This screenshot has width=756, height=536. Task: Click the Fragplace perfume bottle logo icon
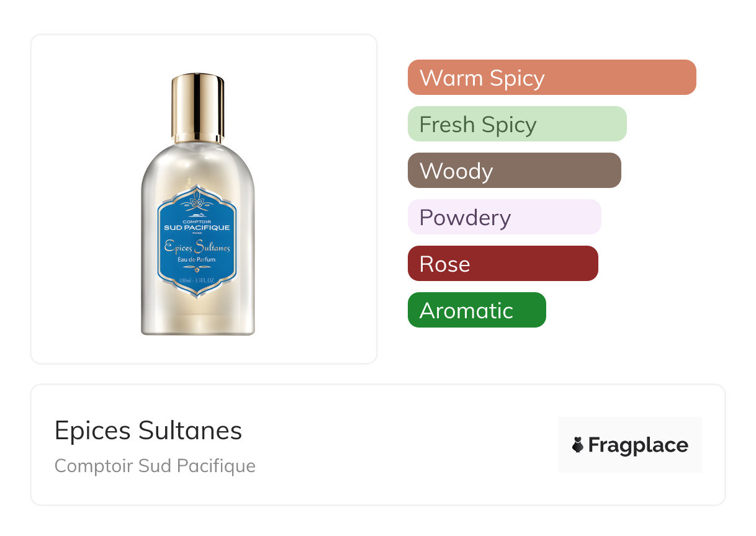(578, 445)
